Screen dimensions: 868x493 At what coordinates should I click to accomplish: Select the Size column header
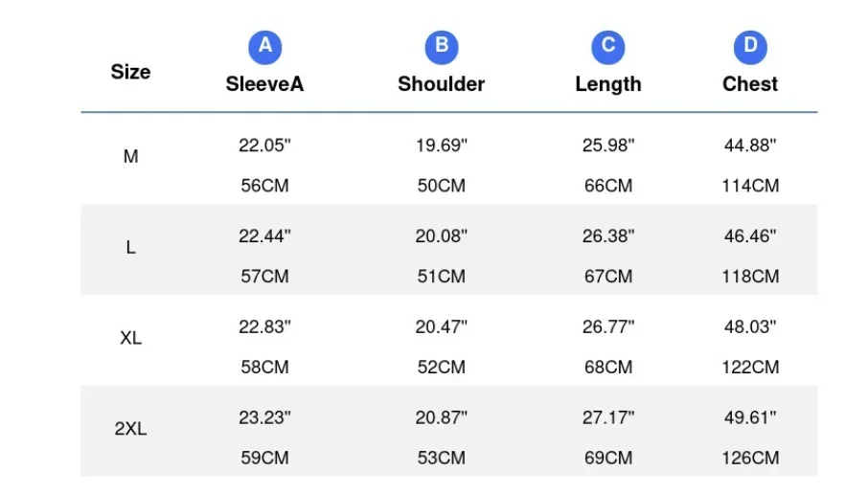click(130, 72)
